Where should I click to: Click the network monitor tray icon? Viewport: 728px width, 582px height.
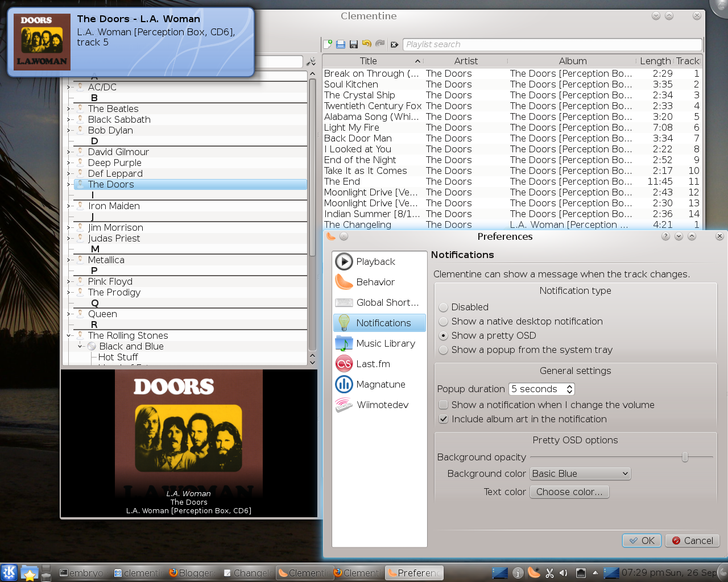coord(581,573)
